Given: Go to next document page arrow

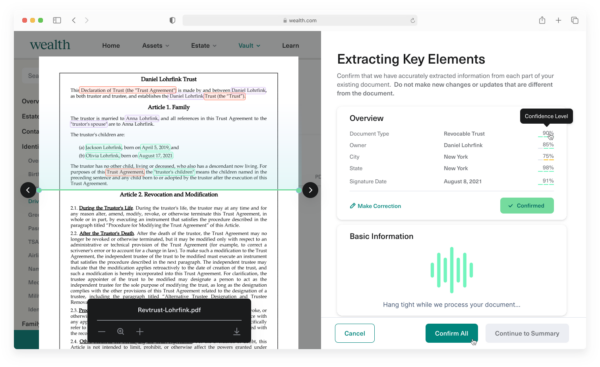Looking at the screenshot, I should [310, 190].
